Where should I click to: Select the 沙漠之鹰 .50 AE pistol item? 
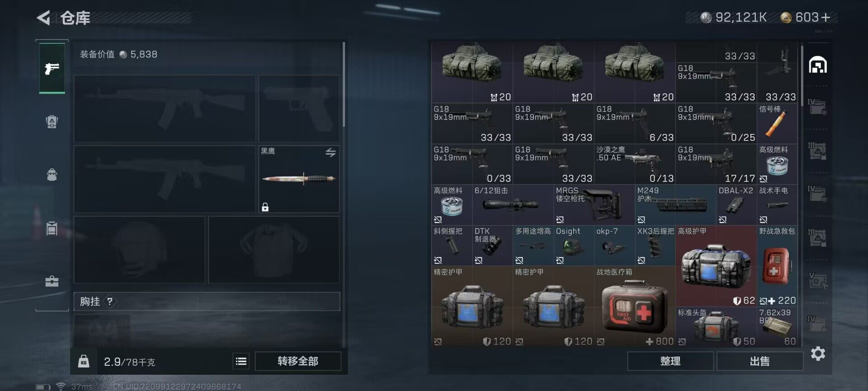635,164
